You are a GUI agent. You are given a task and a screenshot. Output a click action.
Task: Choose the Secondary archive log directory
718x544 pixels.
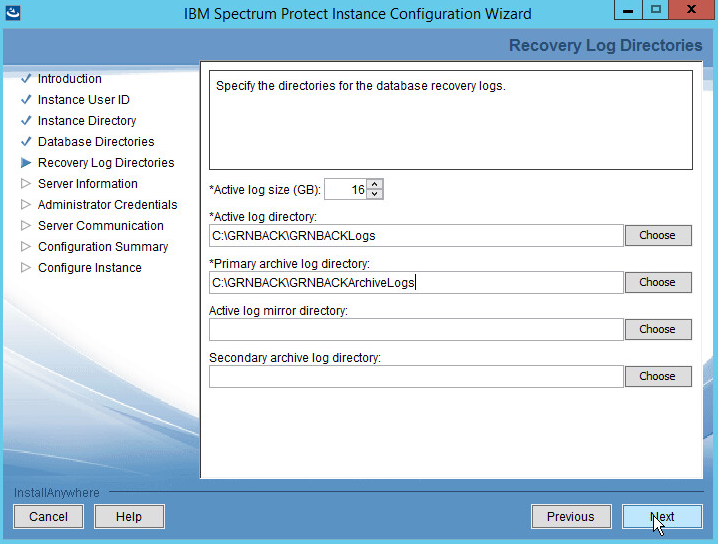pyautogui.click(x=657, y=376)
